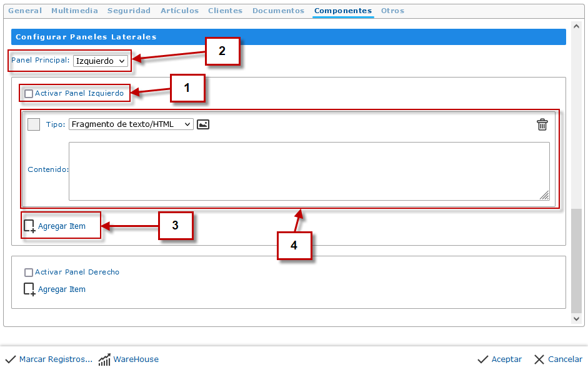Enable the Activar Panel Izquierdo checkbox
The image size is (588, 372).
(29, 94)
